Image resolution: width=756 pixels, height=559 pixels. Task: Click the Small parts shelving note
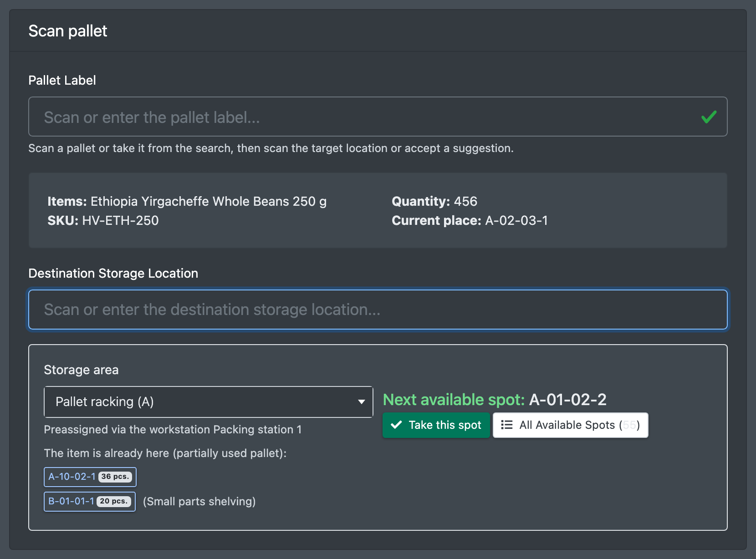(x=199, y=502)
